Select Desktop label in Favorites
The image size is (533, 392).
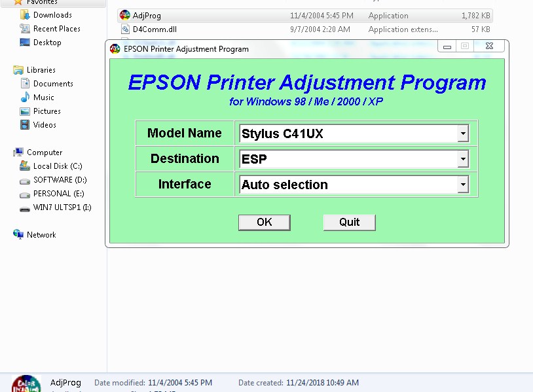click(x=47, y=43)
